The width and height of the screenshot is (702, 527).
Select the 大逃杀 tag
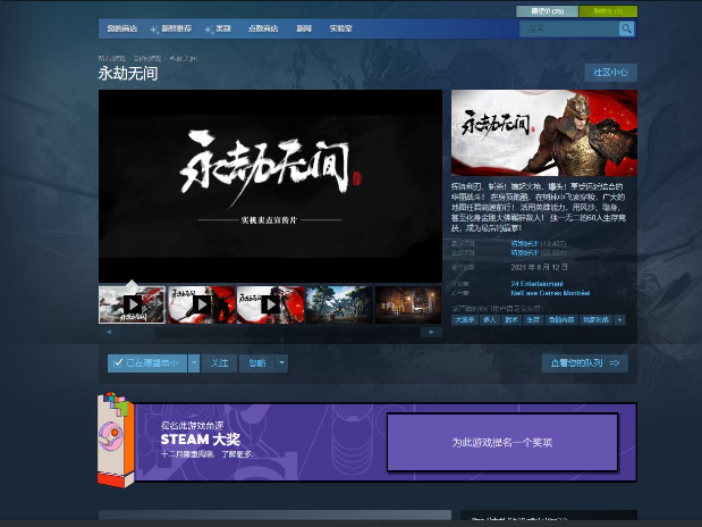[465, 320]
